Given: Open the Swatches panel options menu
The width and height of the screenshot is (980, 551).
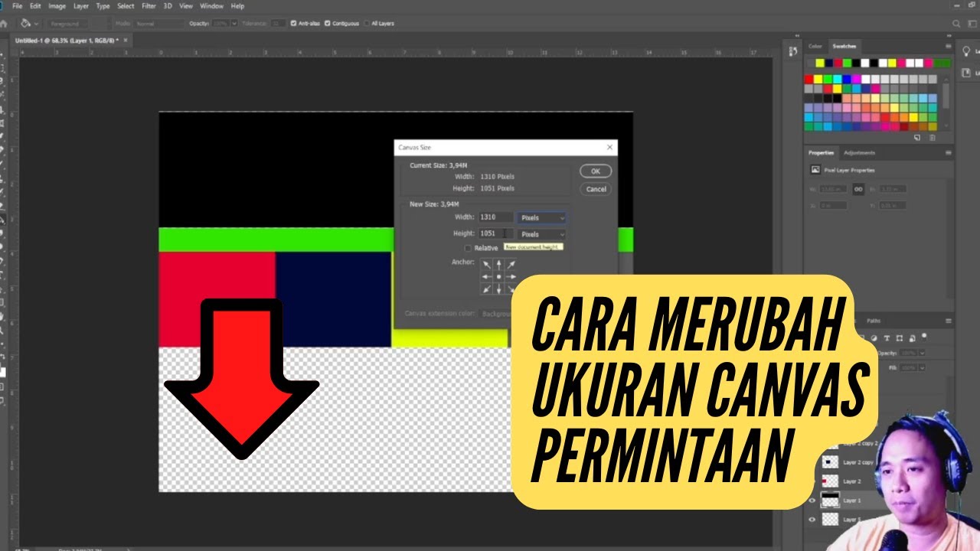Looking at the screenshot, I should [x=949, y=47].
